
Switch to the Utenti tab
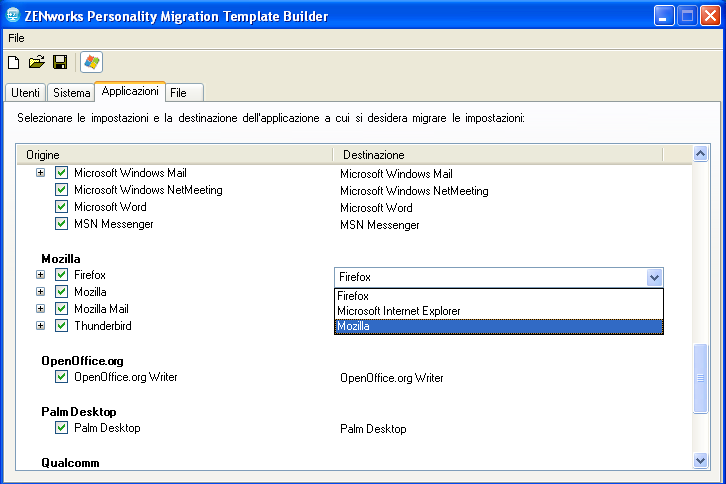(x=26, y=93)
